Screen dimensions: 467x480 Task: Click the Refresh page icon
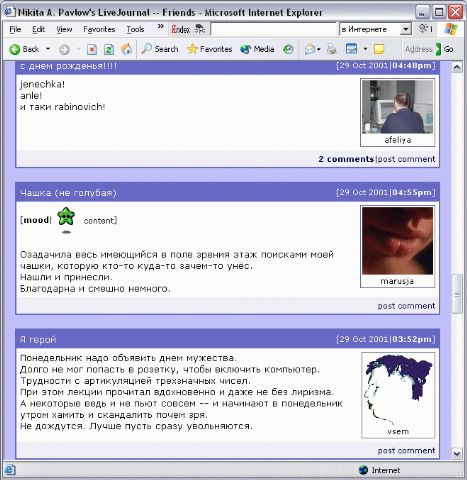click(109, 49)
